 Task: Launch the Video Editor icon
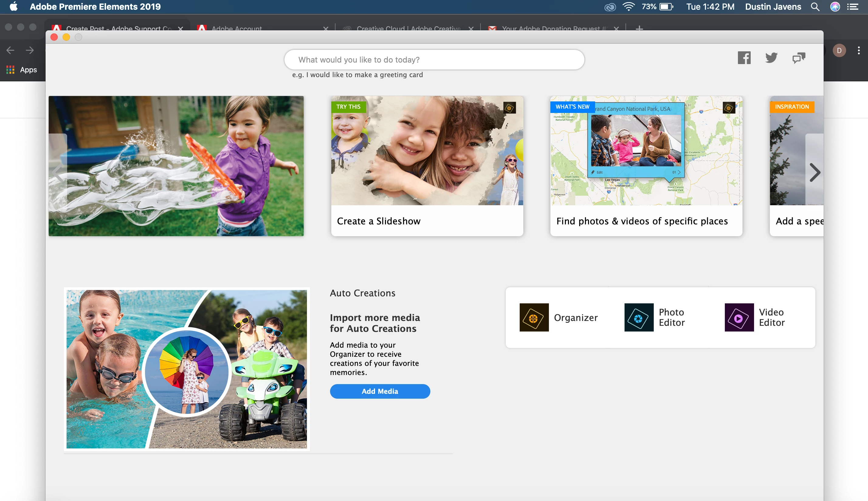coord(739,317)
